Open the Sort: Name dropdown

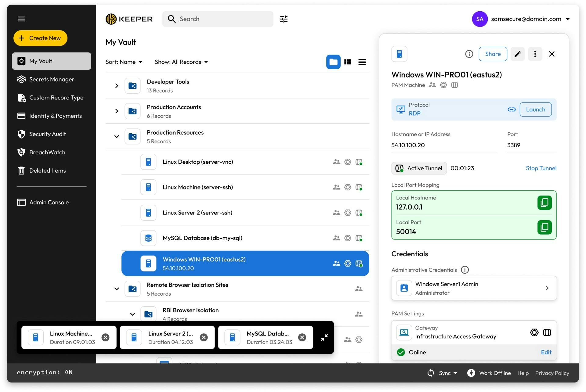pyautogui.click(x=124, y=62)
